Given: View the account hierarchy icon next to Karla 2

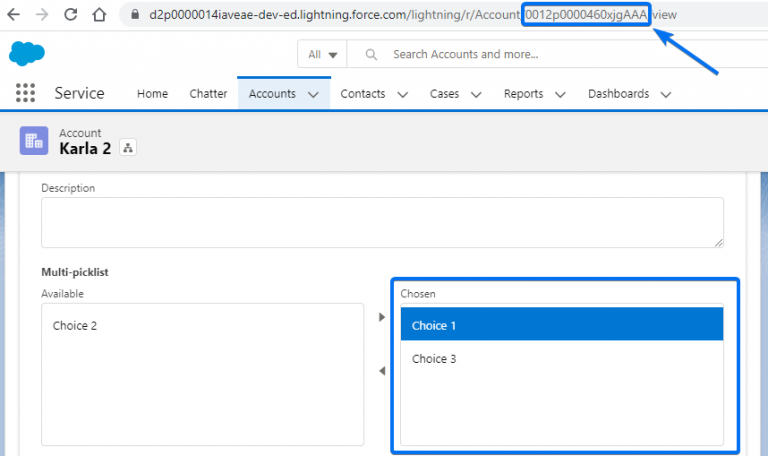Looking at the screenshot, I should point(128,147).
